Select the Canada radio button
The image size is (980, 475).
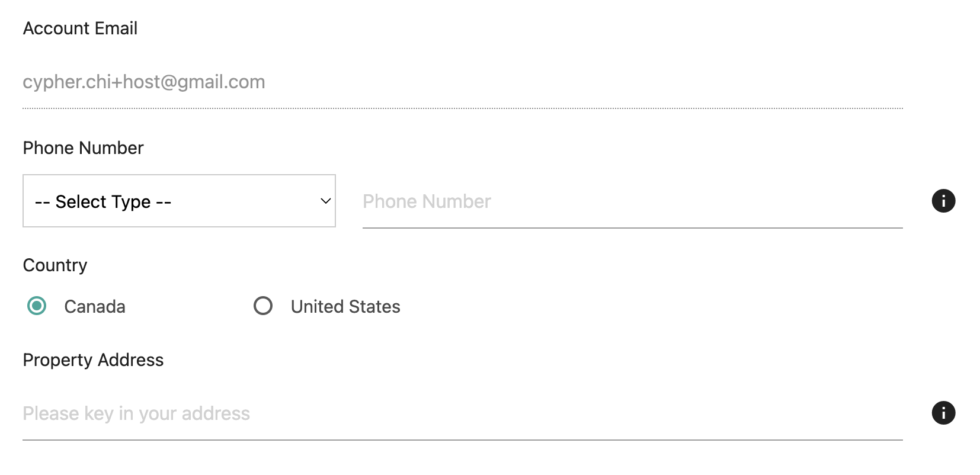click(37, 306)
